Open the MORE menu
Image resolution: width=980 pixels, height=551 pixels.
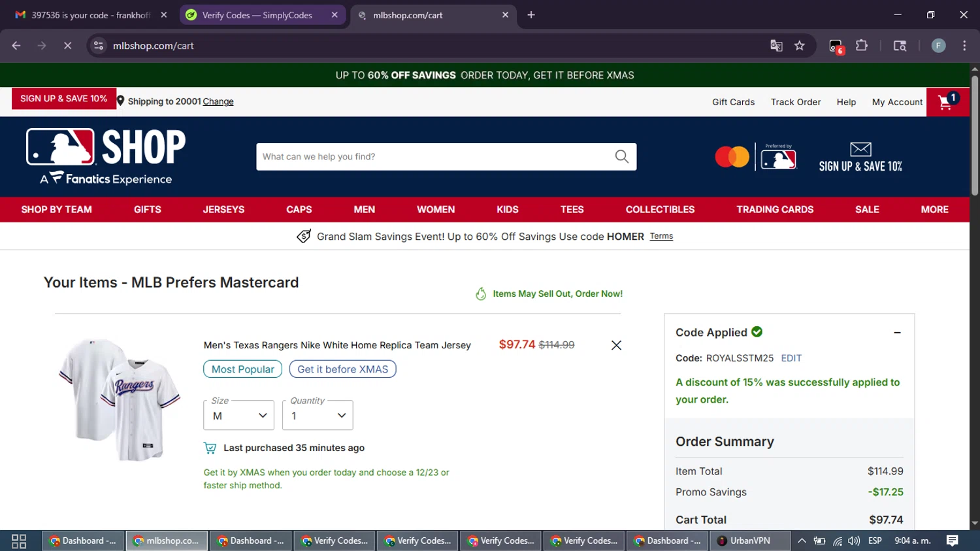click(x=934, y=210)
